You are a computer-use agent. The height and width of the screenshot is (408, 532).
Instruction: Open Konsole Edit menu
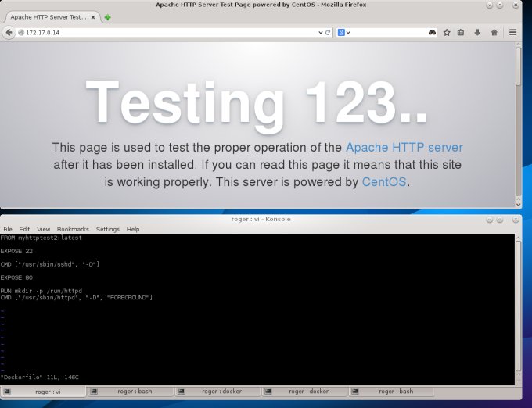coord(24,230)
